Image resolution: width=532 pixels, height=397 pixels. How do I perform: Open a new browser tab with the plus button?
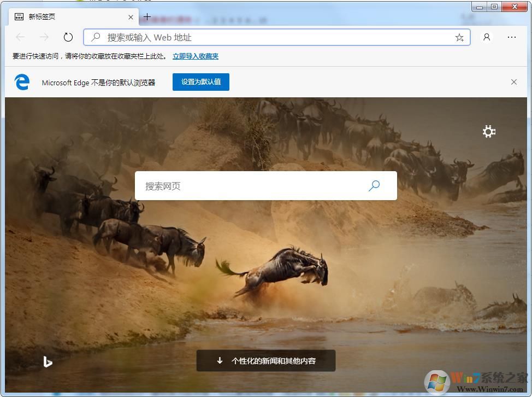[147, 17]
